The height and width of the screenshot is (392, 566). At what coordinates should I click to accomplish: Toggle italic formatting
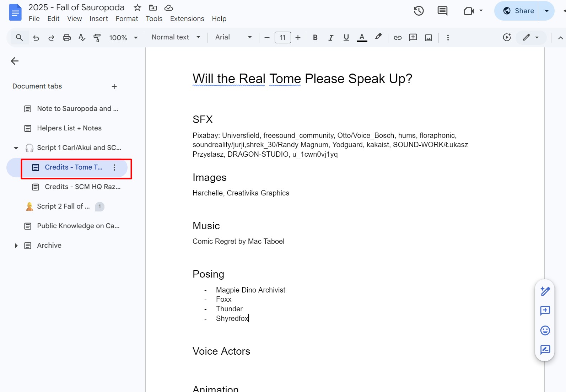[330, 38]
